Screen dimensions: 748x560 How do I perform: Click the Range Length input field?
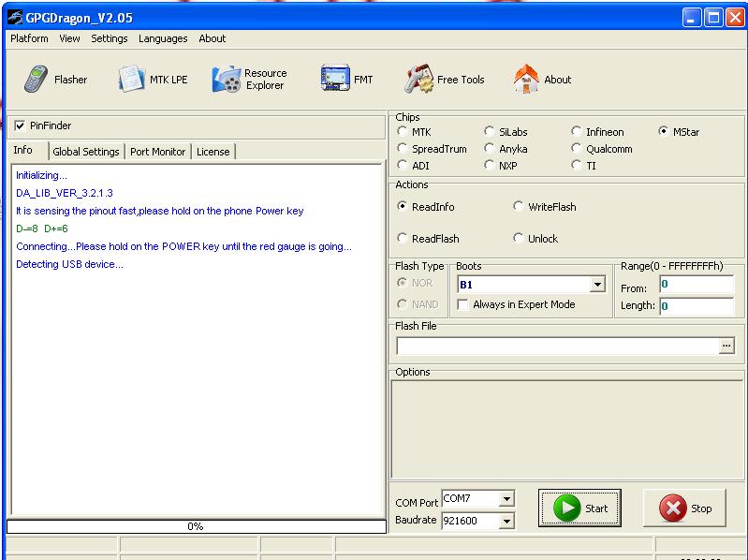pyautogui.click(x=697, y=306)
